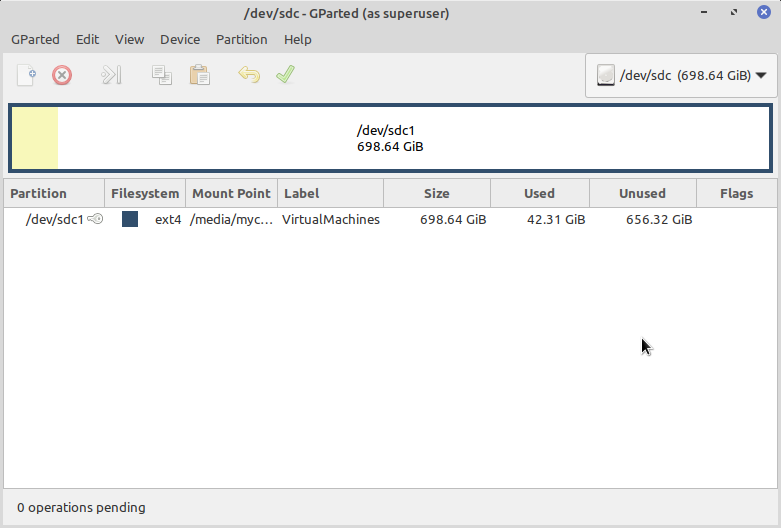Viewport: 781px width, 528px height.
Task: Open the Help menu
Action: (x=298, y=40)
